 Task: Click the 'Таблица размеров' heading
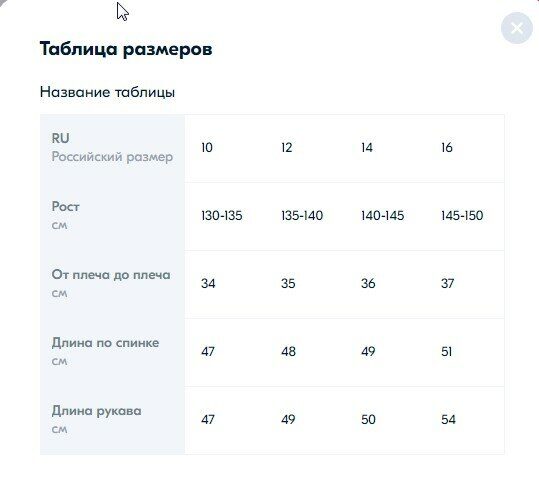click(x=126, y=49)
